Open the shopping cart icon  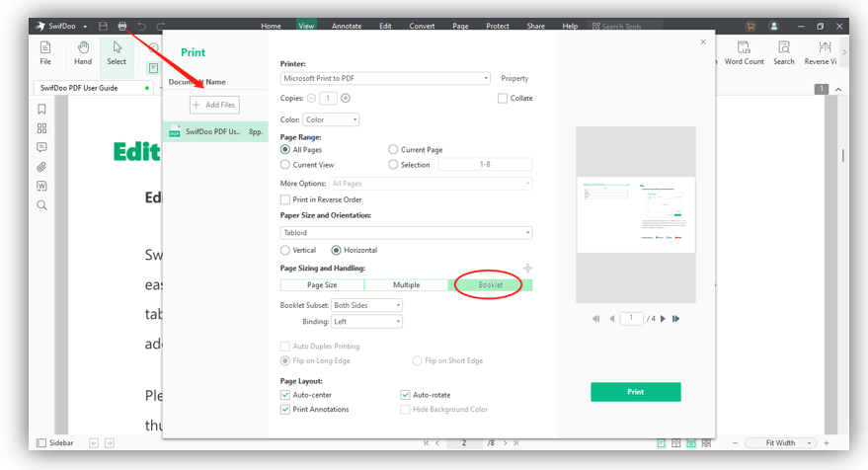(750, 26)
